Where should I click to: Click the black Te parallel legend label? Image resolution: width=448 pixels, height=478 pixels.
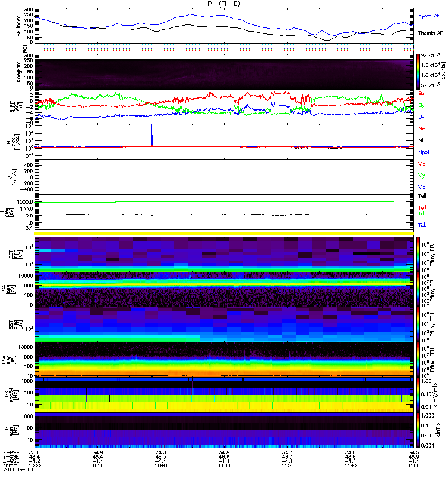tap(422, 196)
